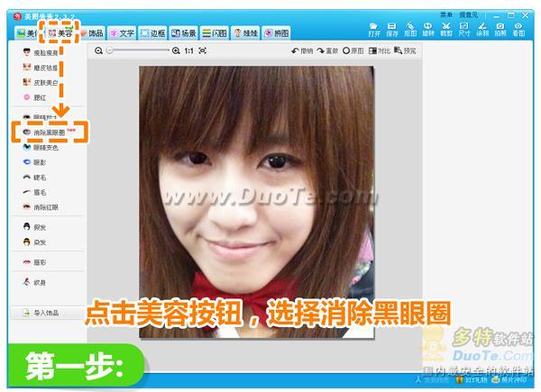Image resolution: width=541 pixels, height=392 pixels.
Task: Click the fit-to-window zoom icon
Action: pos(203,50)
